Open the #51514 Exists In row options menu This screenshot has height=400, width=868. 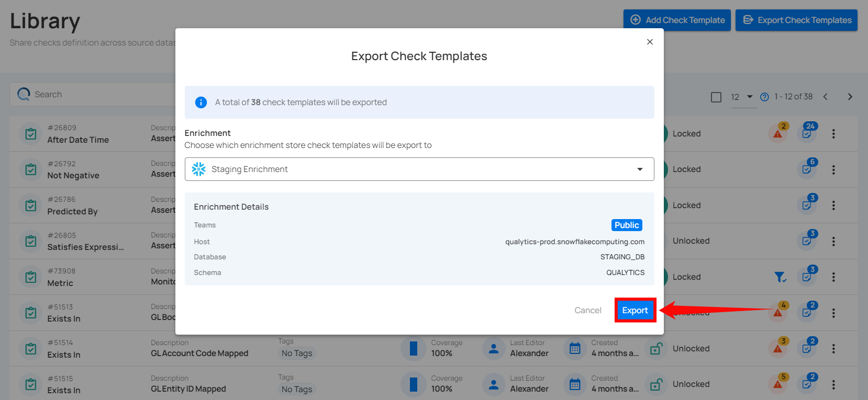[833, 349]
